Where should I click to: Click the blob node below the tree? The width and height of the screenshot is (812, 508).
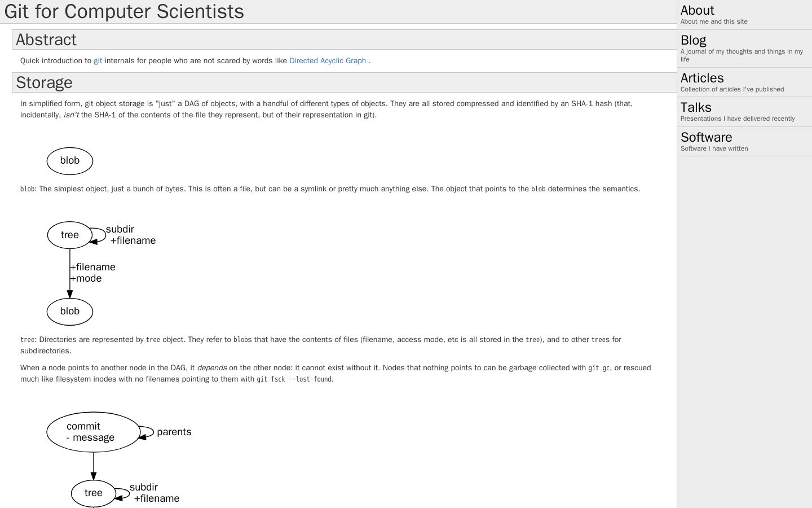70,312
